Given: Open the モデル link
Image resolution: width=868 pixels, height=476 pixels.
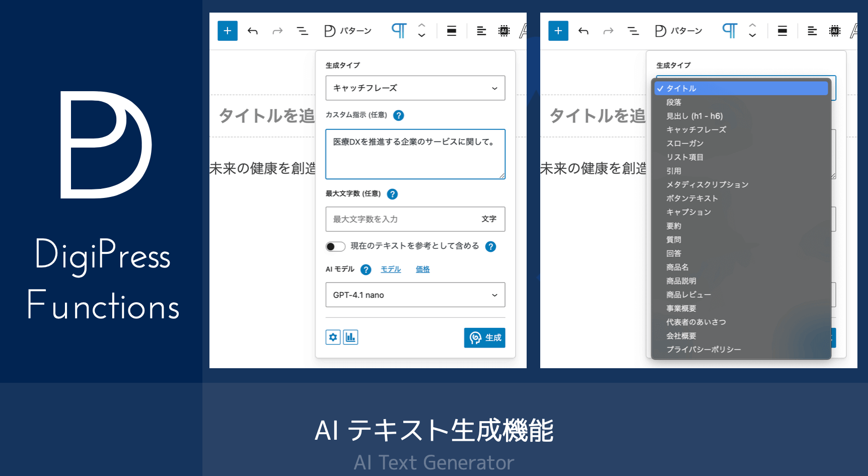Looking at the screenshot, I should coord(391,269).
